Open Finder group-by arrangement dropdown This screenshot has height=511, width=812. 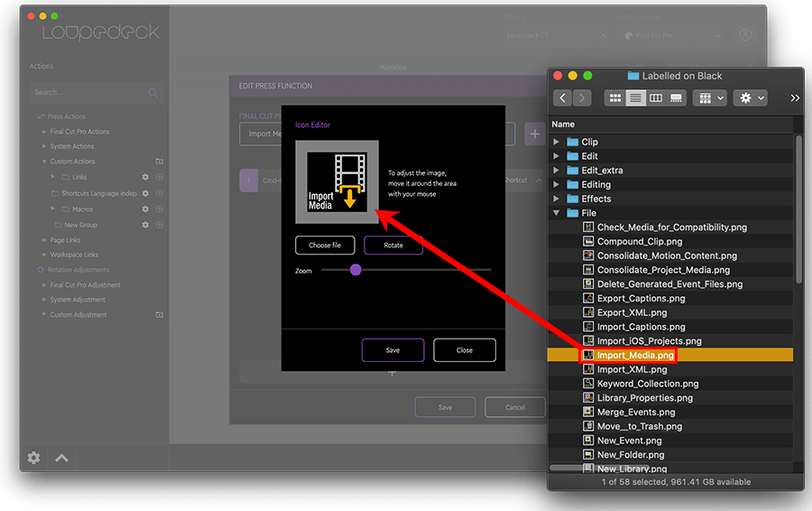coord(710,98)
